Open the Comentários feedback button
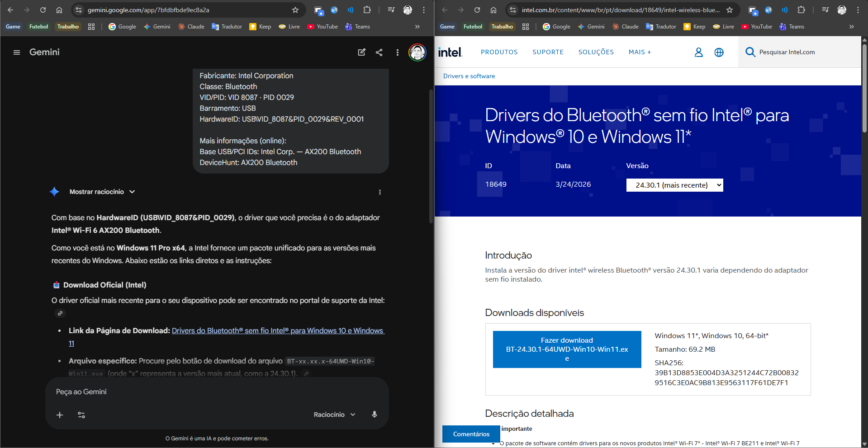868x448 pixels. point(471,434)
